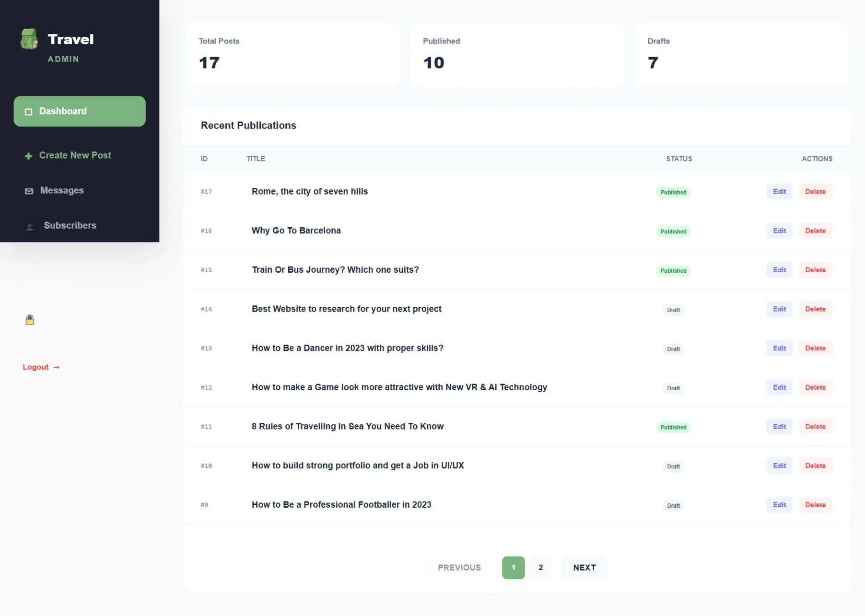The image size is (865, 616).
Task: Click the Published badge for post #16
Action: (x=673, y=232)
